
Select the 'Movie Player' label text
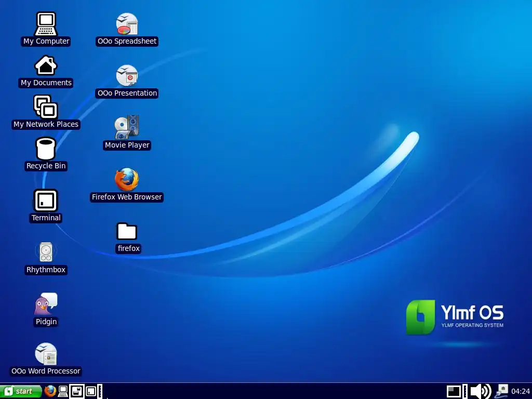[127, 145]
